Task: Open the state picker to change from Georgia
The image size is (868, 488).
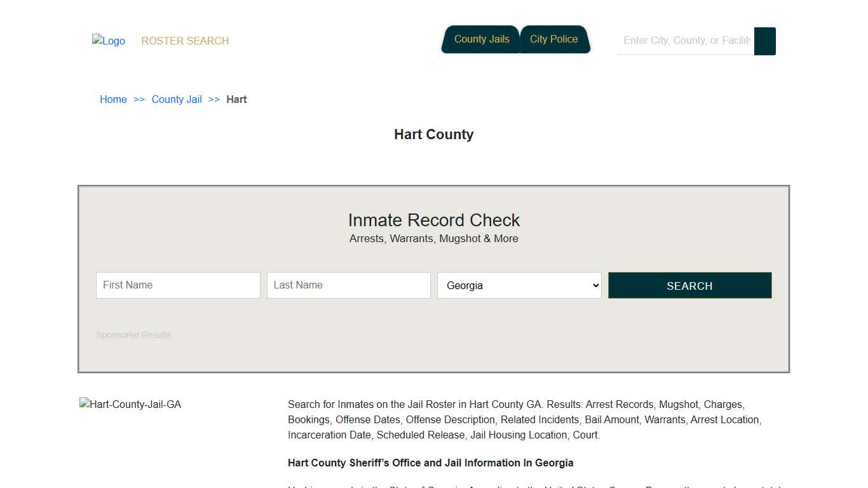Action: point(519,285)
